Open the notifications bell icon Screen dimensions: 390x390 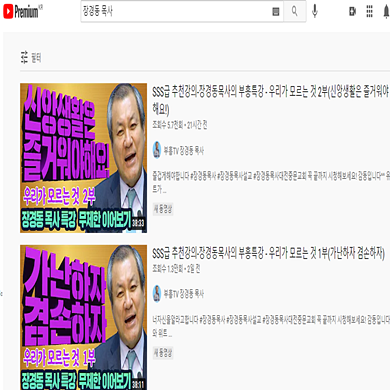click(386, 12)
